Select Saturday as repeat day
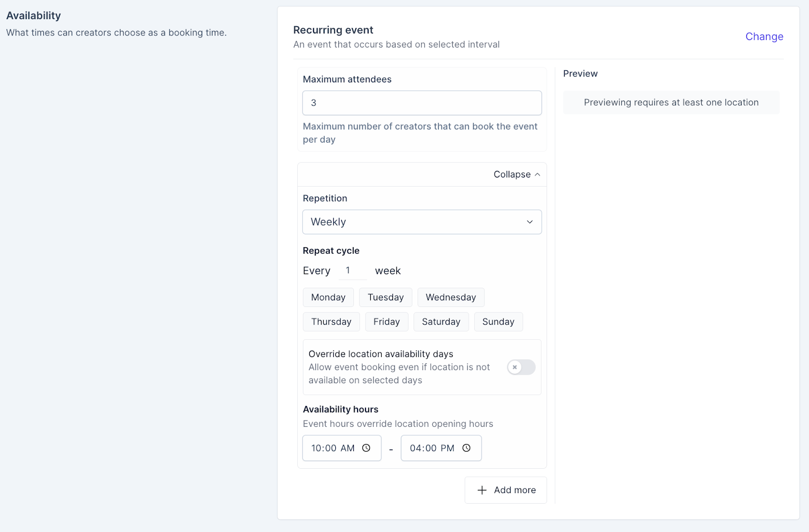The image size is (809, 532). coord(441,322)
